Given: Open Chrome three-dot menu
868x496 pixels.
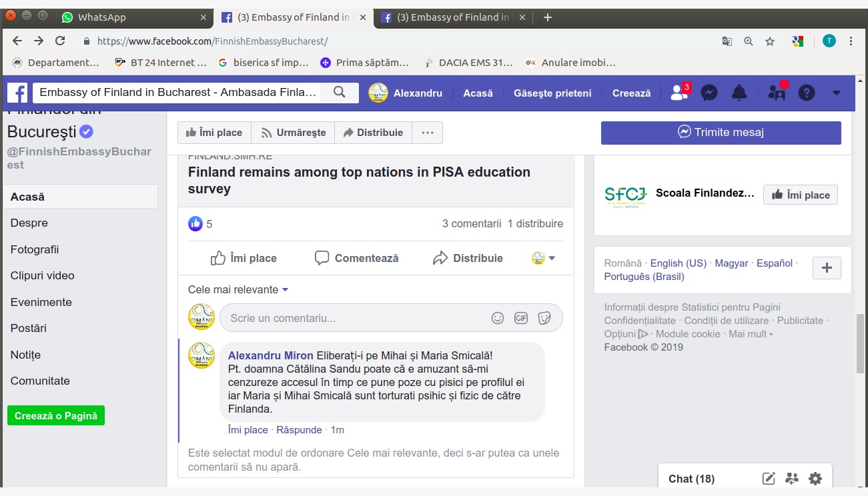Looking at the screenshot, I should click(851, 41).
